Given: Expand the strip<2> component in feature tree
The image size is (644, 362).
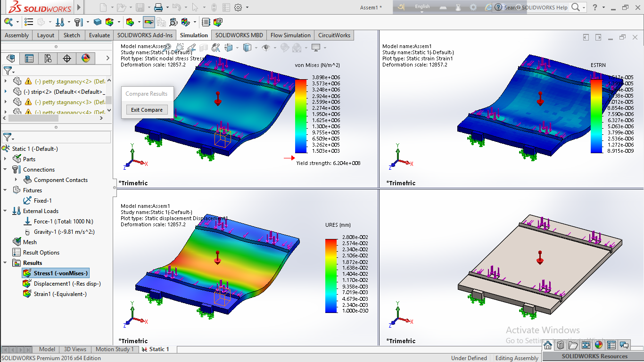Looking at the screenshot, I should pos(6,91).
